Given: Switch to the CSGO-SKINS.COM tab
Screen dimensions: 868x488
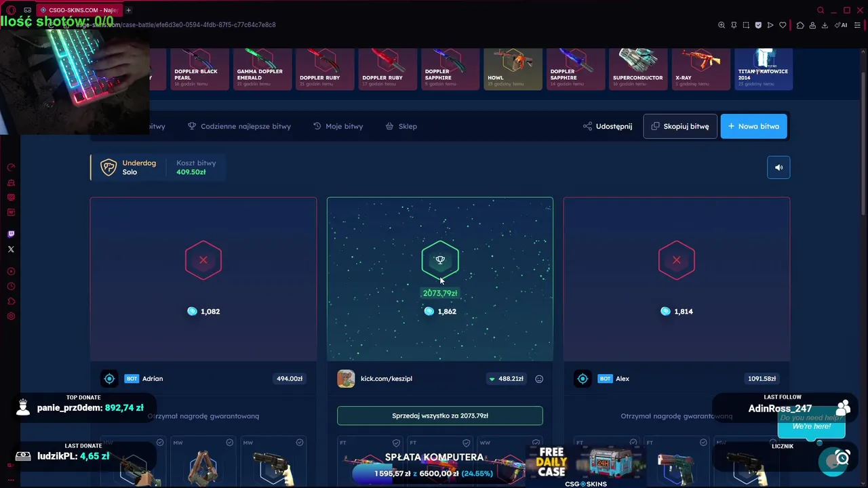Looking at the screenshot, I should tap(79, 10).
